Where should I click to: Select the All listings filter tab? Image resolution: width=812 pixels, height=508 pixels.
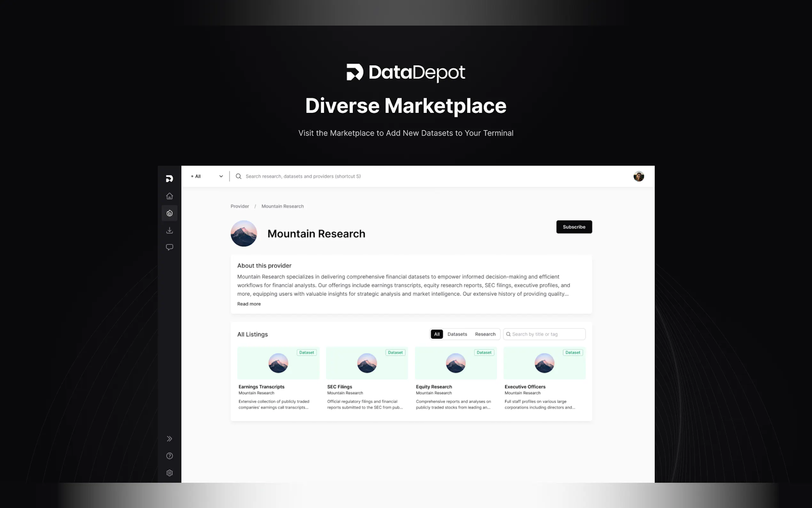436,334
